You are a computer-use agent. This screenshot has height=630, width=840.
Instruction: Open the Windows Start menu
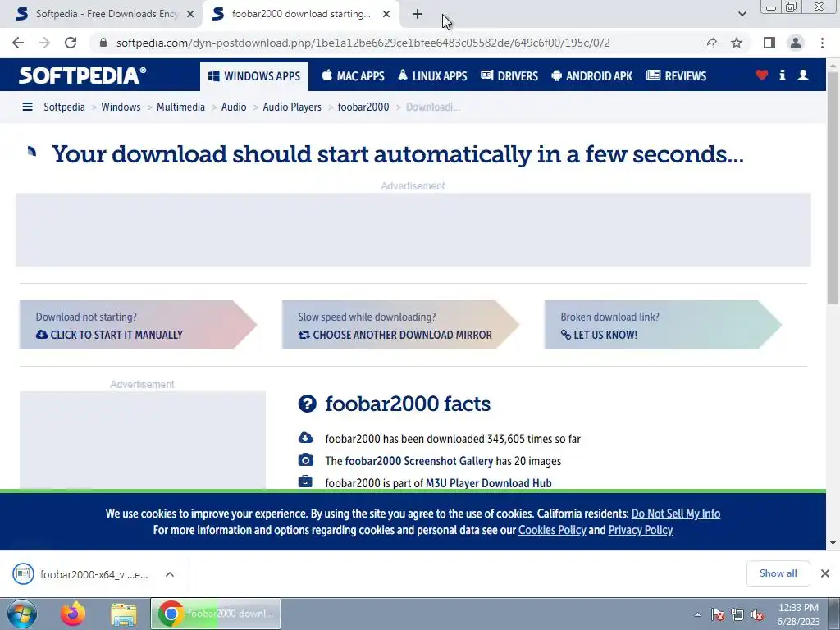pyautogui.click(x=22, y=614)
